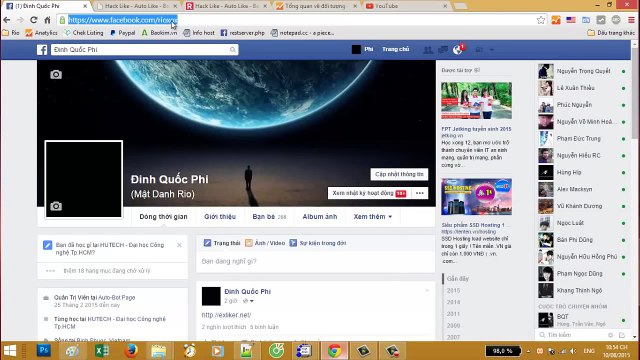Open the Phi profile link in header

[362, 49]
